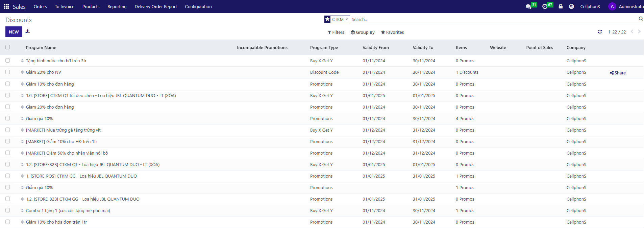Viewport: 644px width, 228px height.
Task: Open the Configuration menu
Action: tap(198, 6)
